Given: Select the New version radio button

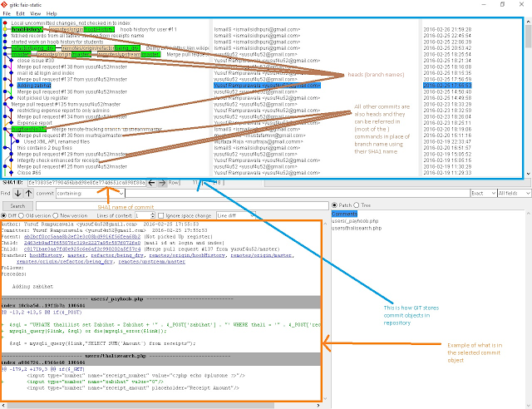Looking at the screenshot, I should [56, 215].
